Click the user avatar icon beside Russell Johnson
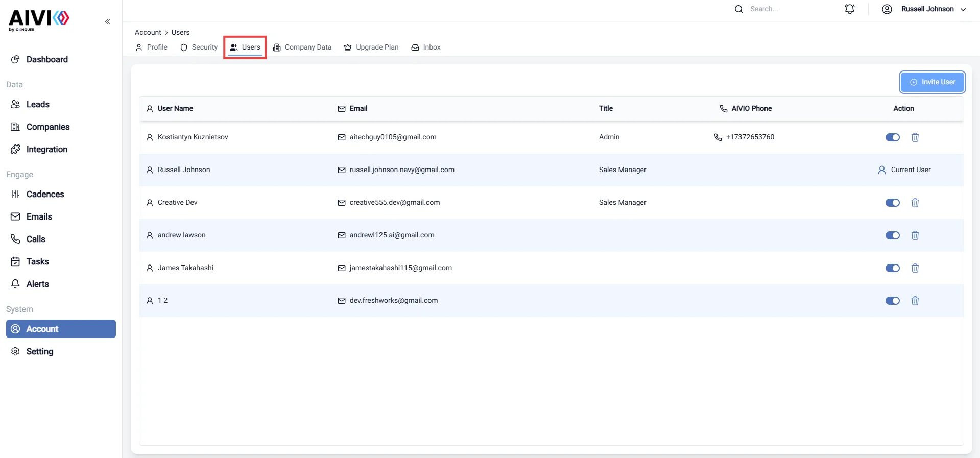The height and width of the screenshot is (458, 980). coord(887,9)
